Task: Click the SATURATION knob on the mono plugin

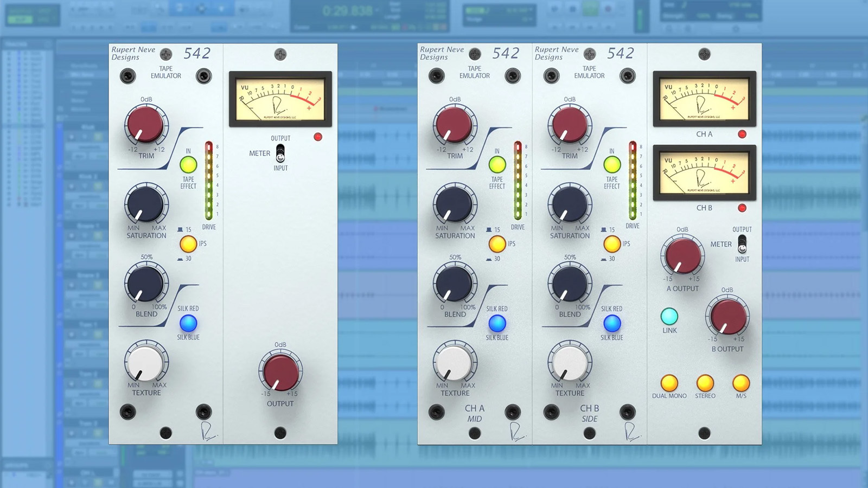Action: pos(146,204)
